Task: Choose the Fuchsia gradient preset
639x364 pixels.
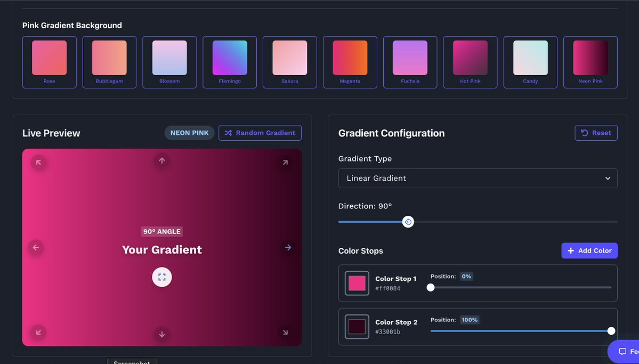Action: (x=410, y=62)
